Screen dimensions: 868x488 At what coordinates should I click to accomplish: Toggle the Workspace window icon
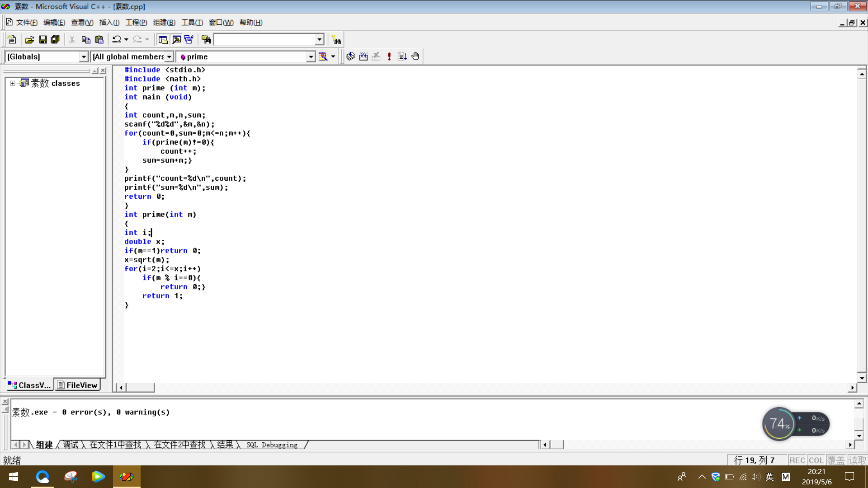(x=163, y=40)
